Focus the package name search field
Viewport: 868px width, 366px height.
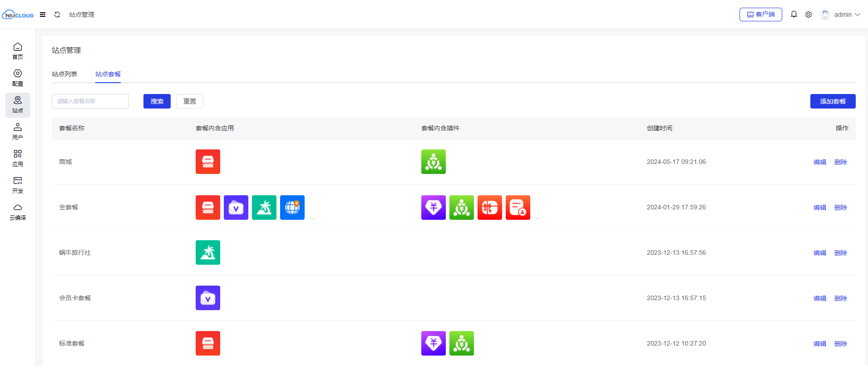pyautogui.click(x=90, y=101)
